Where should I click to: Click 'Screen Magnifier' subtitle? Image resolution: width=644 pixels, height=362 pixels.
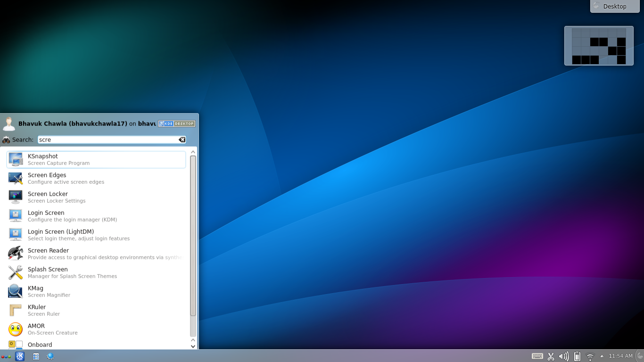click(49, 295)
